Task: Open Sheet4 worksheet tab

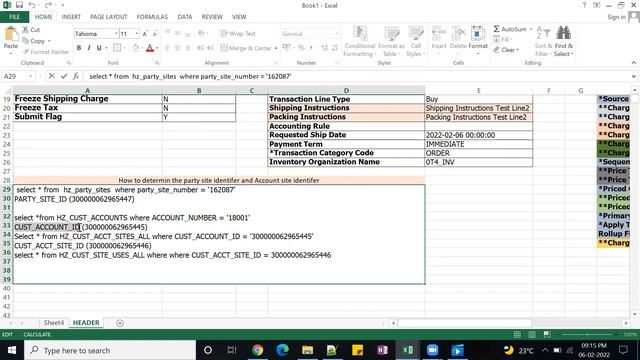Action: coord(54,322)
